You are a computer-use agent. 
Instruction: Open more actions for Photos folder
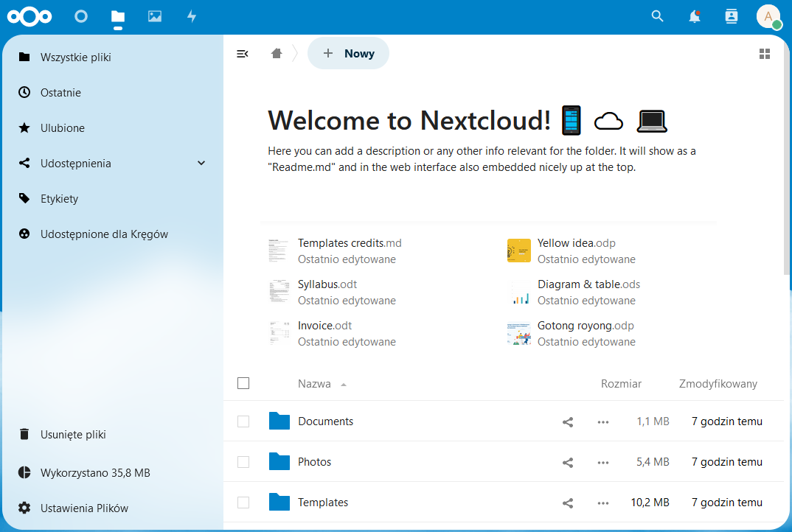pos(603,462)
